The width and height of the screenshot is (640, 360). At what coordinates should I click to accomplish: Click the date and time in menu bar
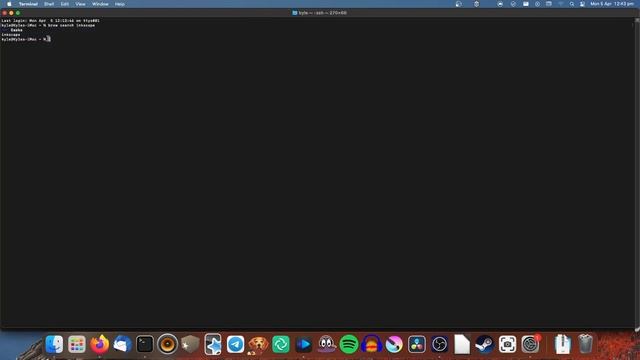click(x=613, y=4)
